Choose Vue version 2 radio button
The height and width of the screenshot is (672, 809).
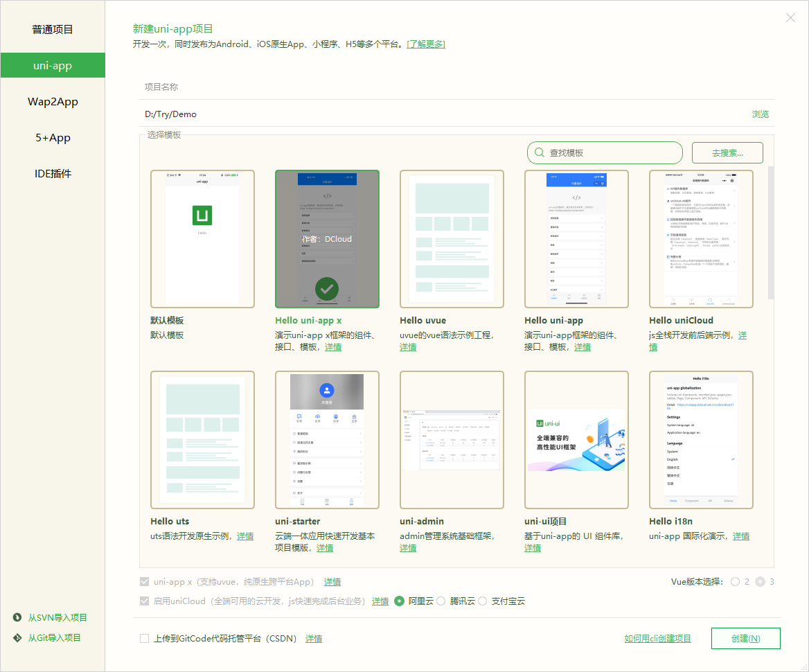pyautogui.click(x=735, y=582)
